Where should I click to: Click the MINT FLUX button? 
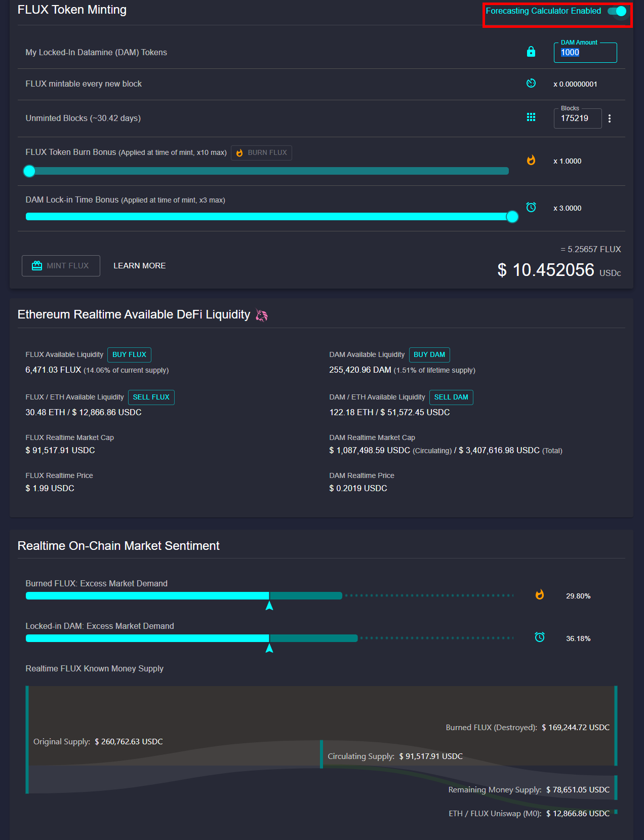(61, 266)
